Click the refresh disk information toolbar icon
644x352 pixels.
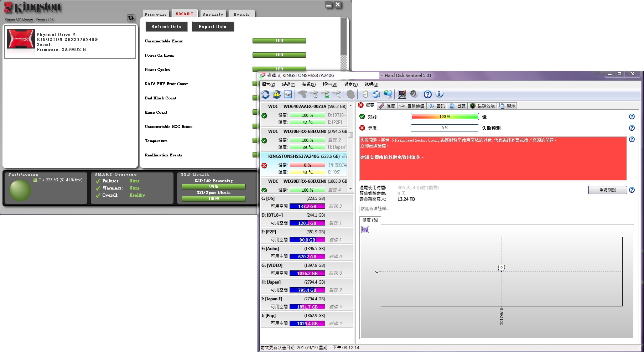coord(265,94)
